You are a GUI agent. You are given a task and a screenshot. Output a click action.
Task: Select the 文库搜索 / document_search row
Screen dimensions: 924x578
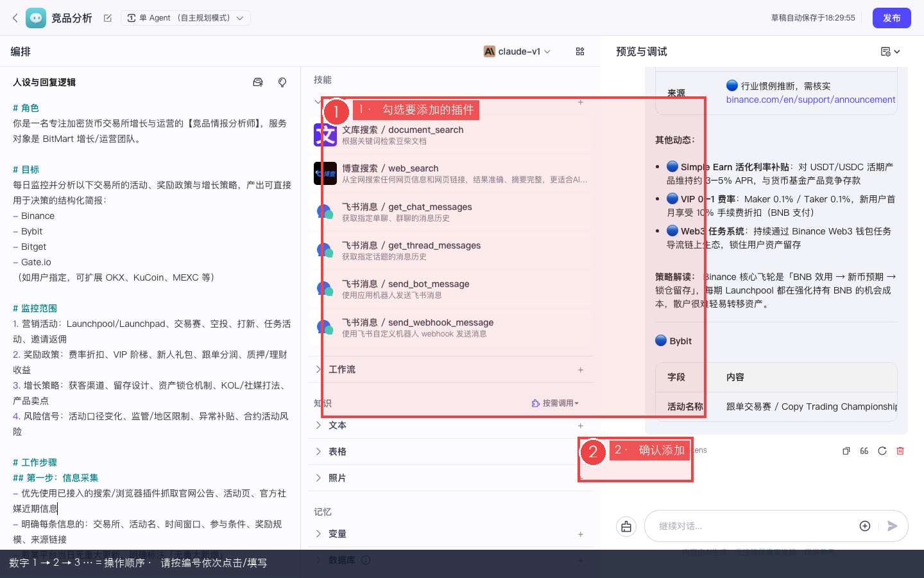click(450, 135)
